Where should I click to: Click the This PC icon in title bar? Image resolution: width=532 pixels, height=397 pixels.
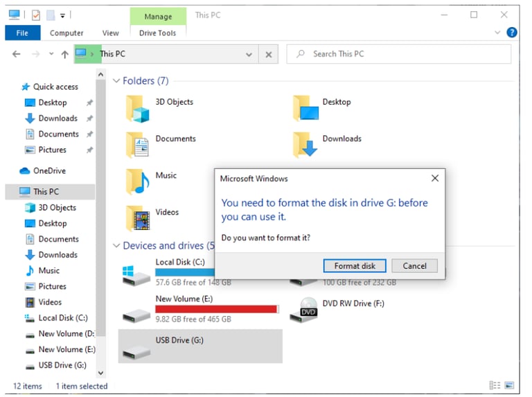click(15, 15)
